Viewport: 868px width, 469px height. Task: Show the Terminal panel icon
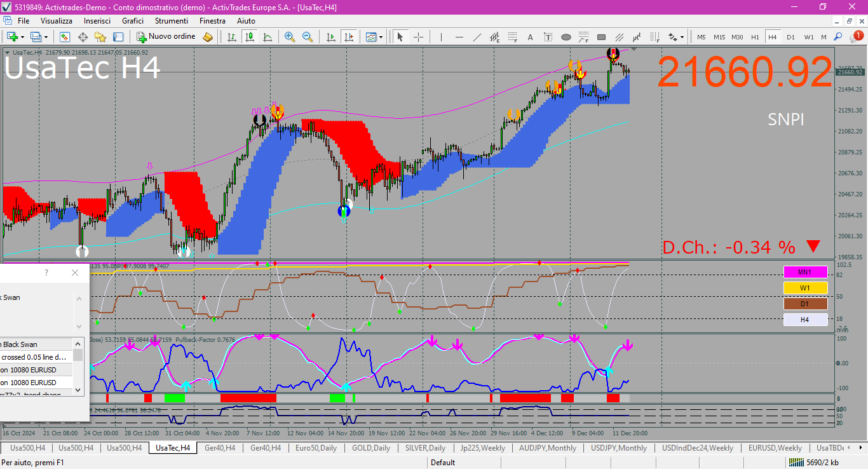tap(118, 37)
